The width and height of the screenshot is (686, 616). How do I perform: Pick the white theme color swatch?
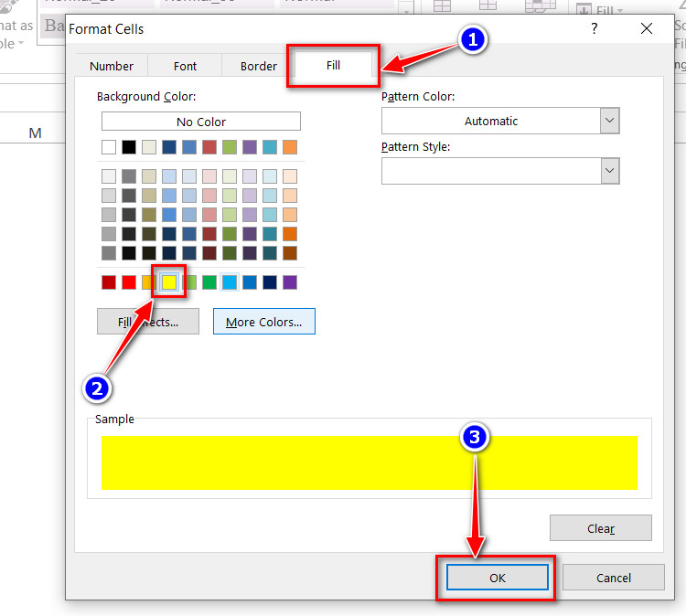(109, 147)
